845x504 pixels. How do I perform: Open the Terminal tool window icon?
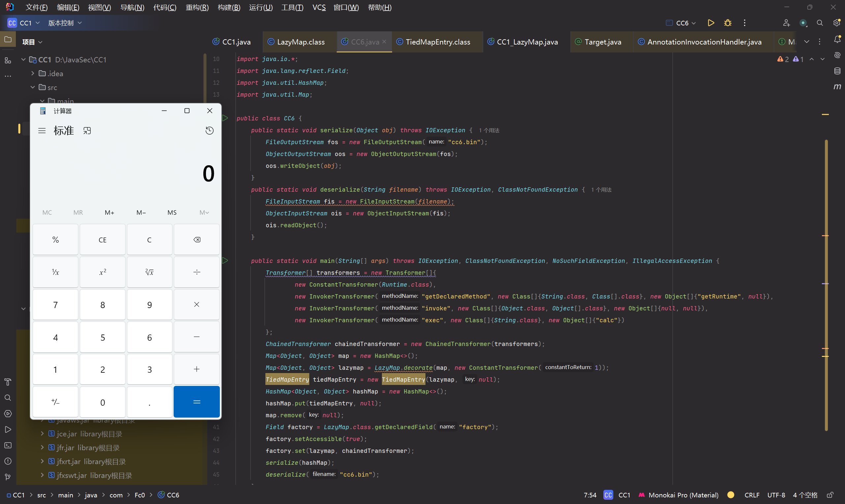[8, 445]
